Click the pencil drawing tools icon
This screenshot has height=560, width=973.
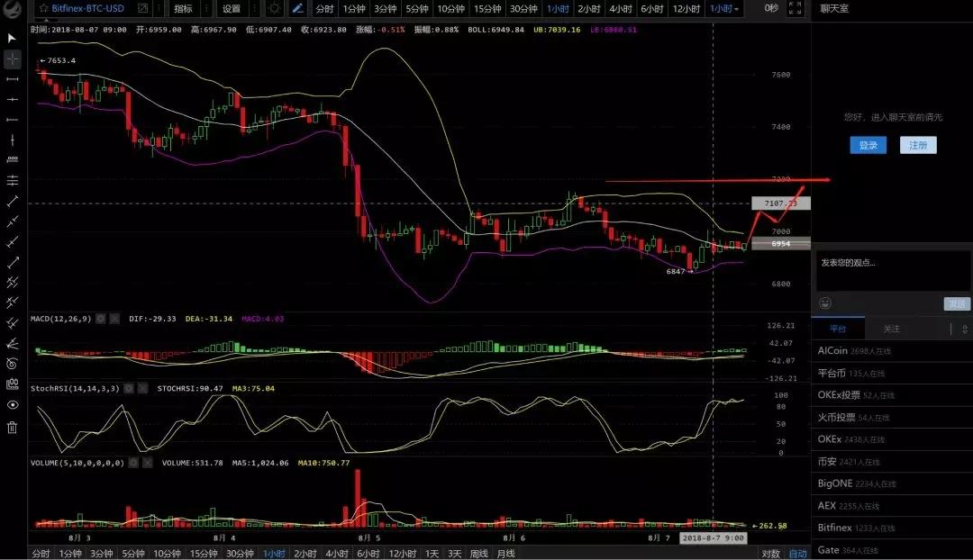pyautogui.click(x=298, y=9)
